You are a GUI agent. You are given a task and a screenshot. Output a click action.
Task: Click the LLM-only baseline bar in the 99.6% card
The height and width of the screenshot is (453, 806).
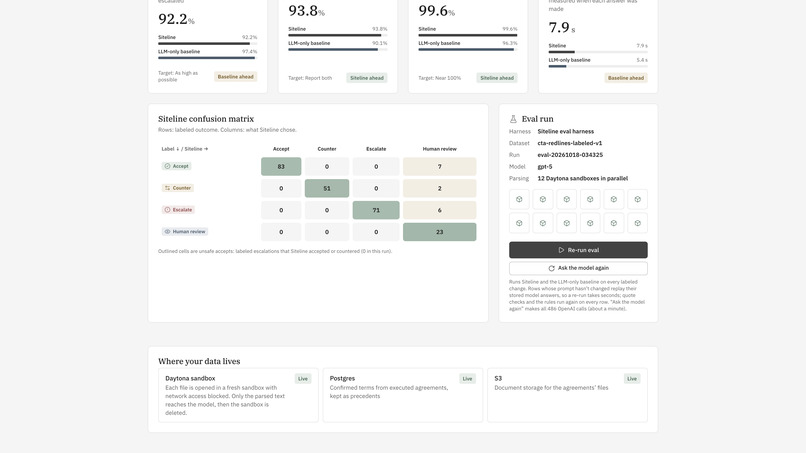(x=468, y=49)
